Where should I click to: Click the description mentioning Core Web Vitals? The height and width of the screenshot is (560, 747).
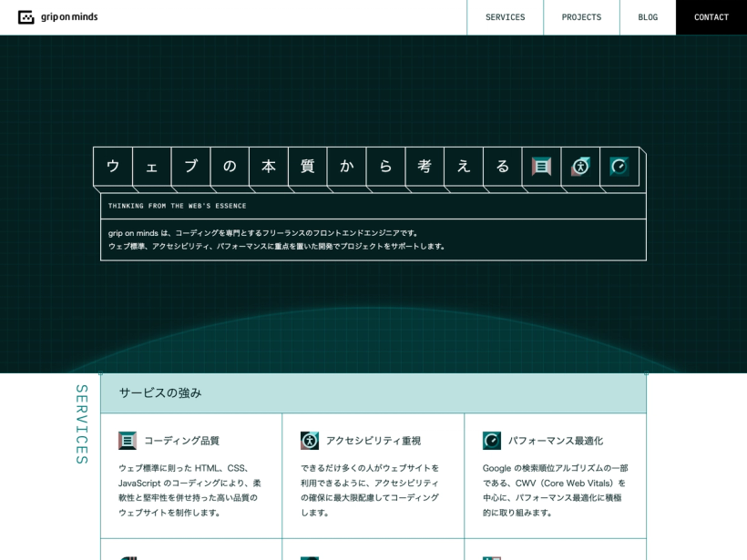pyautogui.click(x=555, y=490)
